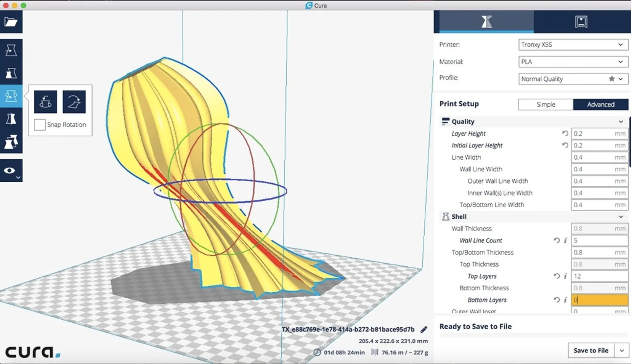Click the Lay Flat button
Image resolution: width=631 pixels, height=364 pixels.
(x=74, y=102)
